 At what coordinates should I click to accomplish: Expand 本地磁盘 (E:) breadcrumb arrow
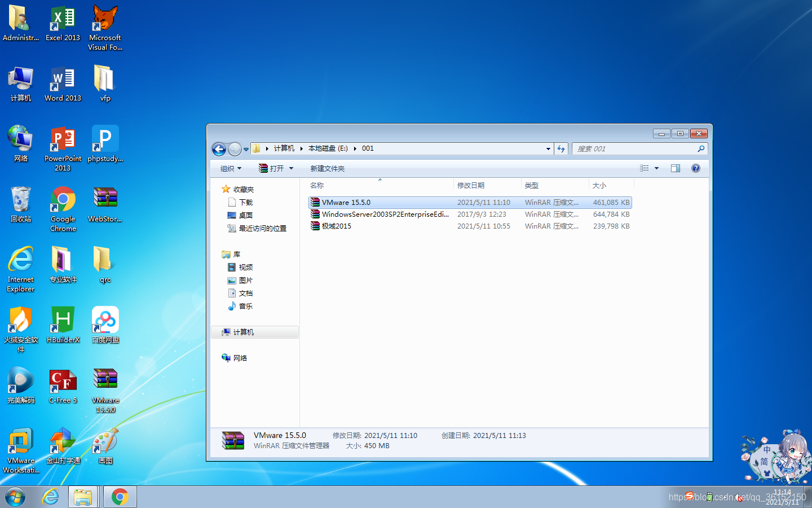[355, 149]
